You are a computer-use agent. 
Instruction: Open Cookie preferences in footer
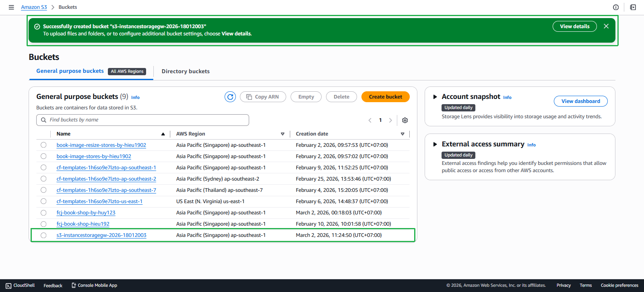[619, 286]
